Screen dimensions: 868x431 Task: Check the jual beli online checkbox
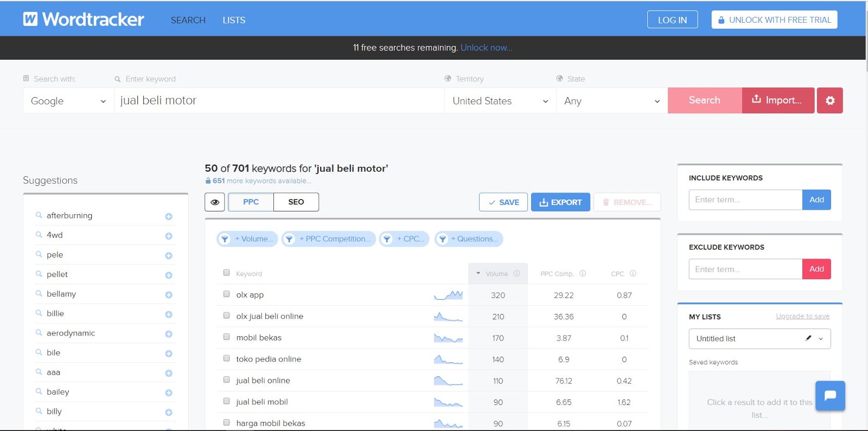tap(227, 379)
